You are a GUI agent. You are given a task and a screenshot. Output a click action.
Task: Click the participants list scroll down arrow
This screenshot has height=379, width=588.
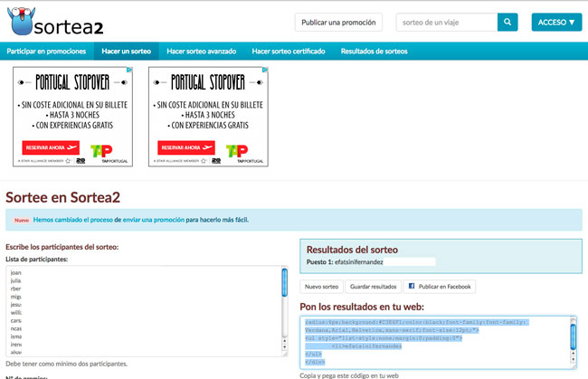tap(285, 347)
